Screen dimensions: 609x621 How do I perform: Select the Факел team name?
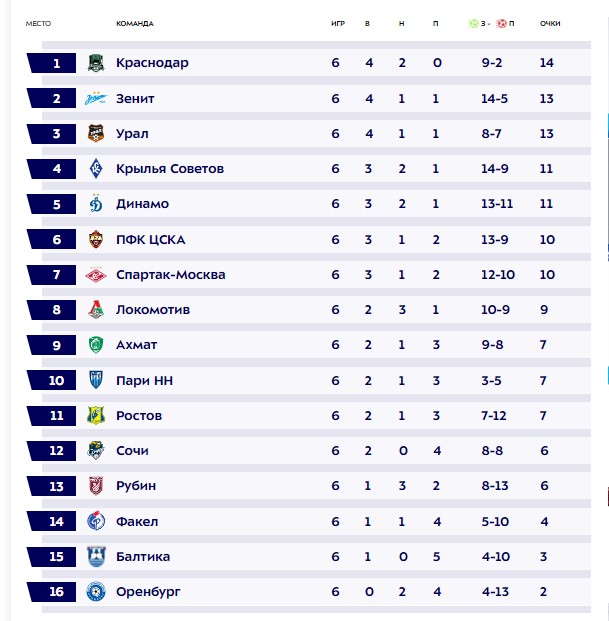[x=137, y=521]
